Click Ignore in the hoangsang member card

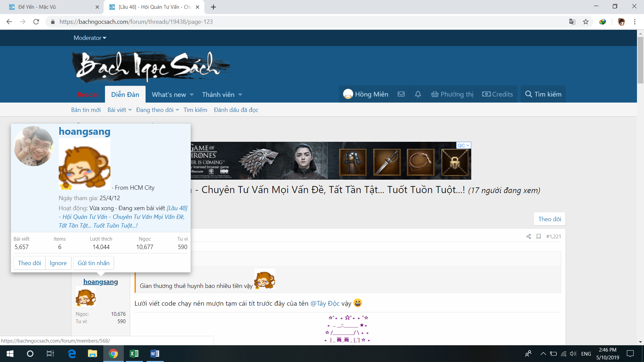tap(58, 263)
